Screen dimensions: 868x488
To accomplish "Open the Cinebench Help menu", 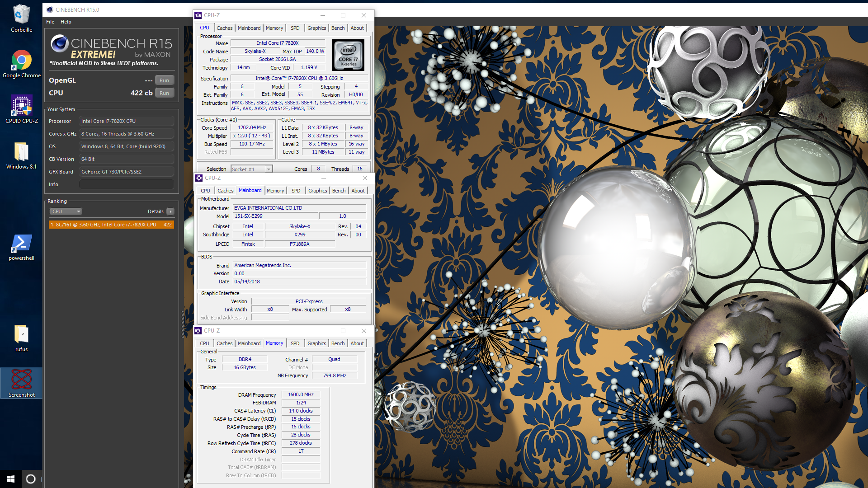I will coord(66,22).
